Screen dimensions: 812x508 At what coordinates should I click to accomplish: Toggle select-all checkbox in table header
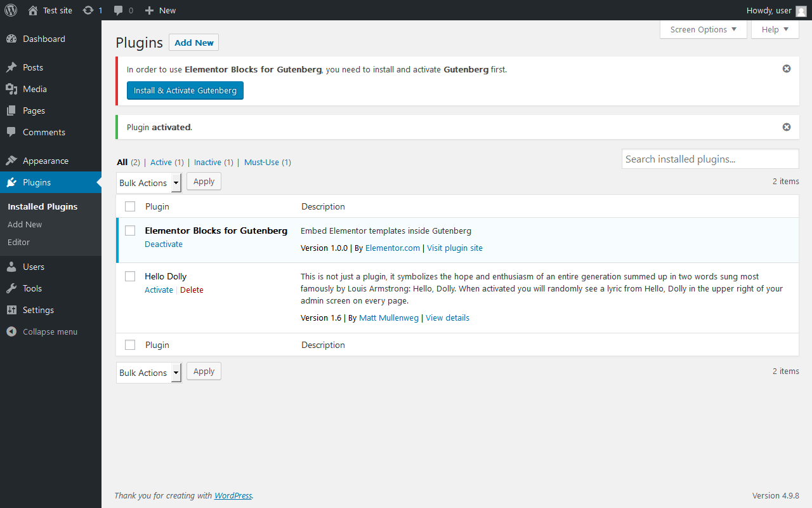[130, 206]
